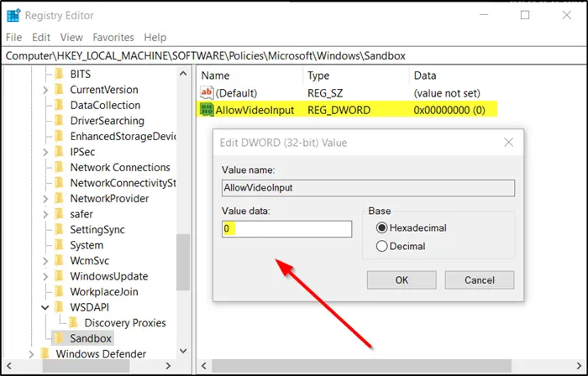Click OK in Edit DWORD dialog
The width and height of the screenshot is (588, 376).
[x=402, y=280]
